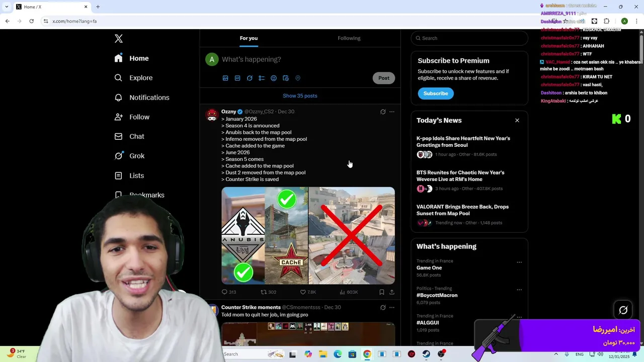Schedule the post with calendar icon
Screen dimensions: 644x362
pyautogui.click(x=286, y=78)
